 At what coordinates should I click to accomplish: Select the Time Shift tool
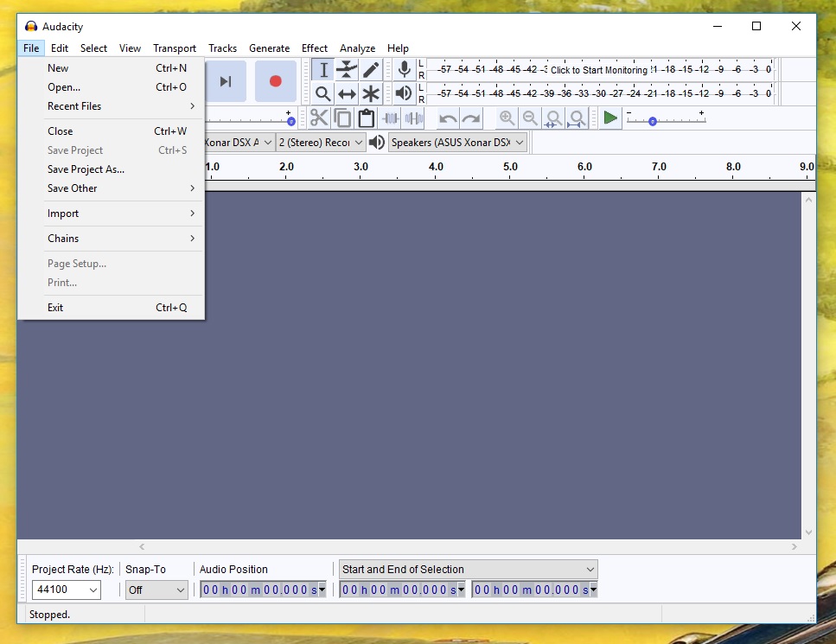pos(347,94)
